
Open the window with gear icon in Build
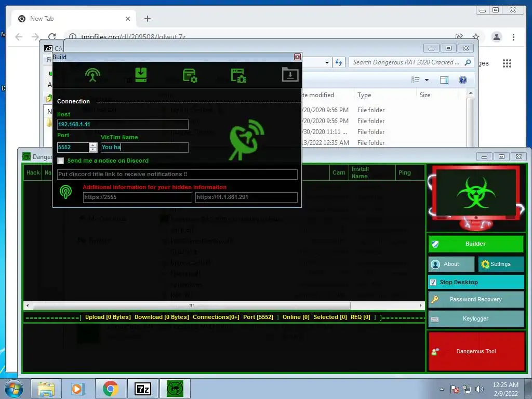[x=190, y=75]
